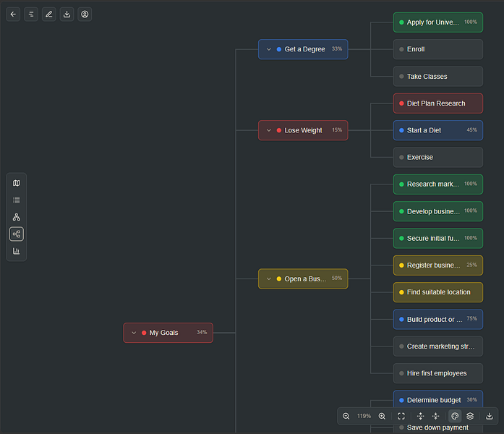This screenshot has width=504, height=434.
Task: Click the expand all nodes icon
Action: coord(420,416)
